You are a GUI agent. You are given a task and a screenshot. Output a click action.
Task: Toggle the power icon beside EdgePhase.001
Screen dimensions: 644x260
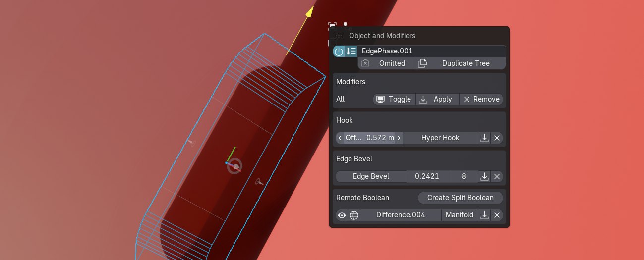pyautogui.click(x=339, y=51)
